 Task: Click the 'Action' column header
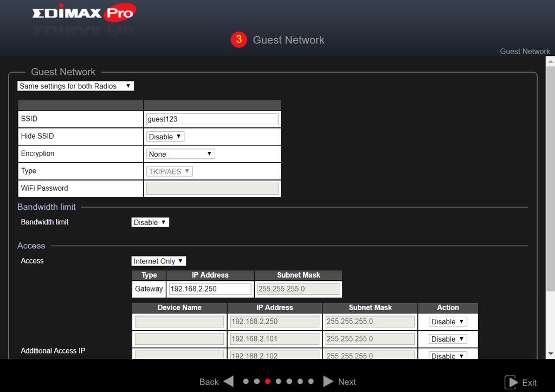448,307
